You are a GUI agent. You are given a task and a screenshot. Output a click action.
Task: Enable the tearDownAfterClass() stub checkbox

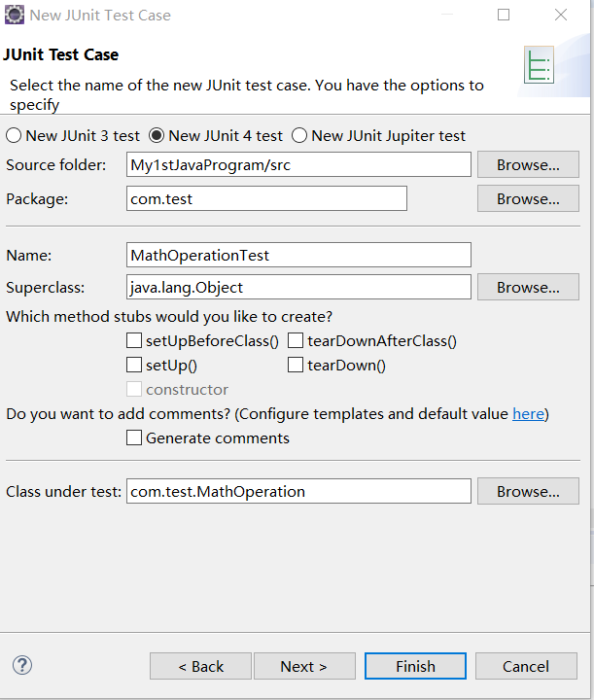pos(296,341)
